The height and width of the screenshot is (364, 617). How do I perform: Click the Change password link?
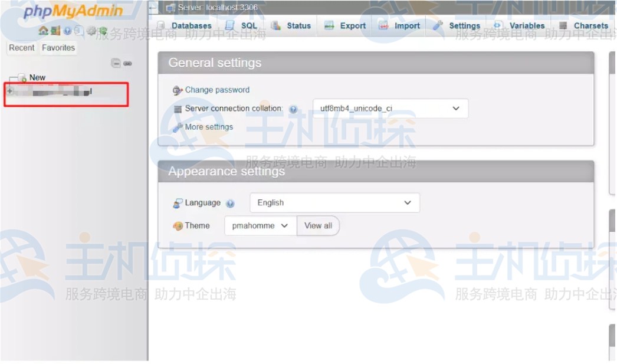point(217,90)
